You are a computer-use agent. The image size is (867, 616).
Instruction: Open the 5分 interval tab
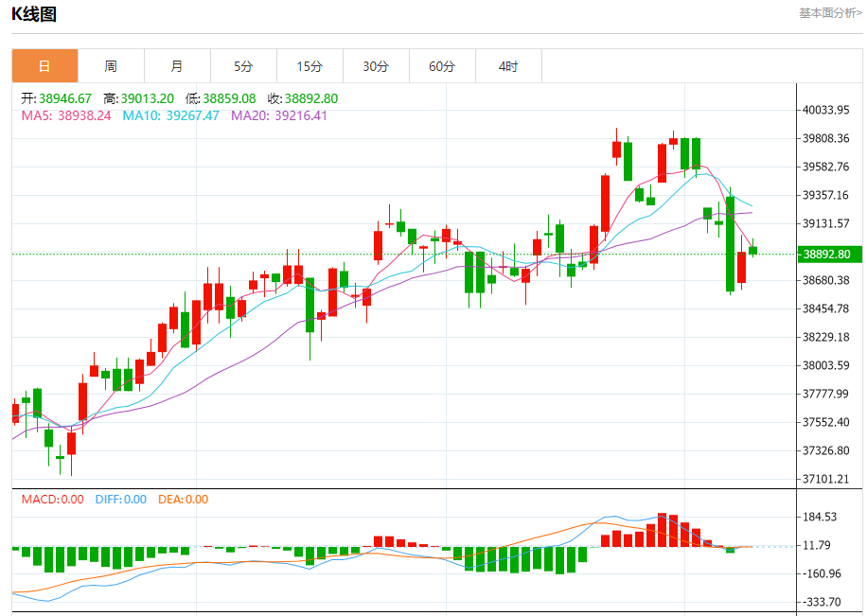[x=244, y=66]
